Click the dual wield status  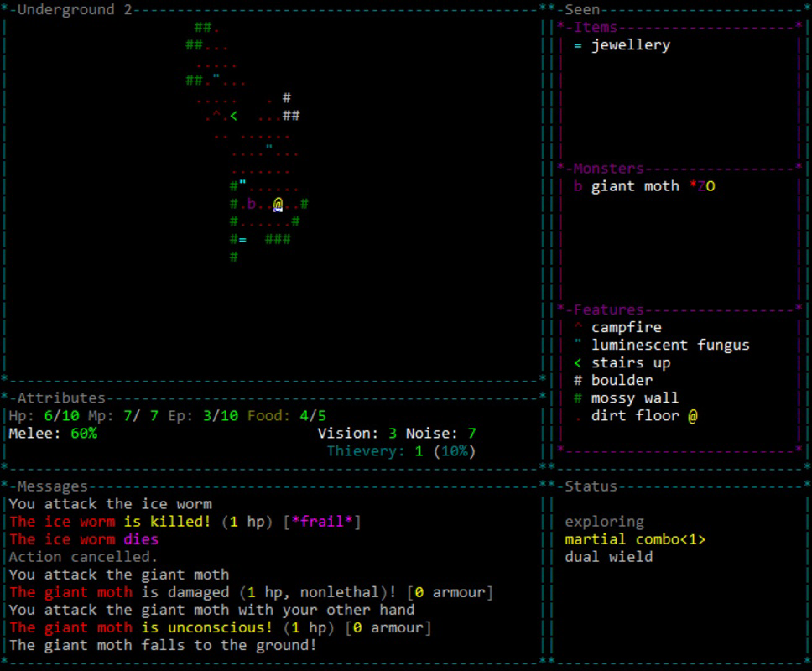[608, 557]
